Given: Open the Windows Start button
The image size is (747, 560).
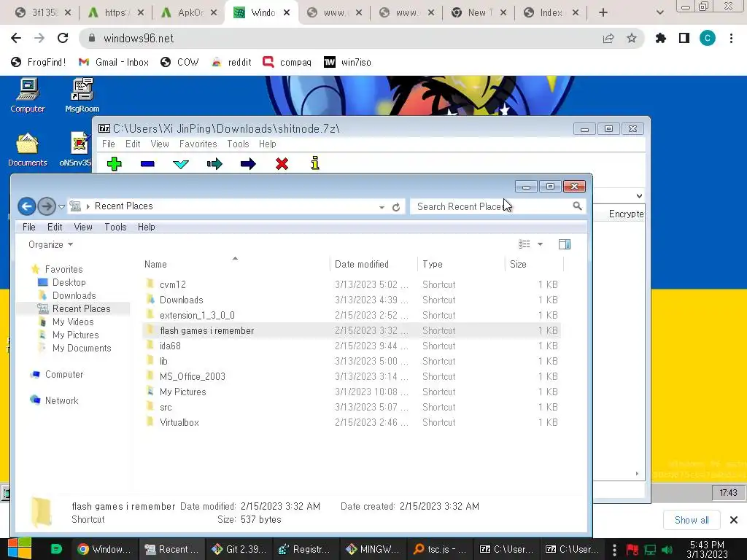Looking at the screenshot, I should pyautogui.click(x=20, y=548).
